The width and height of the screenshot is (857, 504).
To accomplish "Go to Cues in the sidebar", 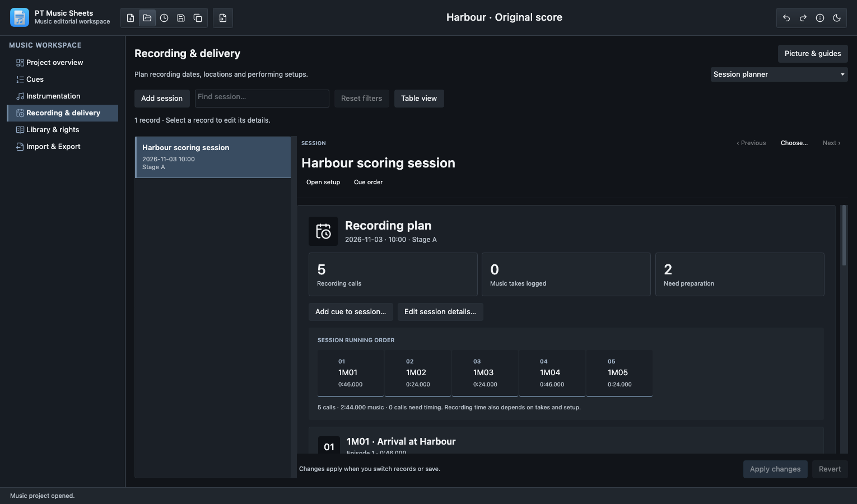I will click(x=62, y=80).
